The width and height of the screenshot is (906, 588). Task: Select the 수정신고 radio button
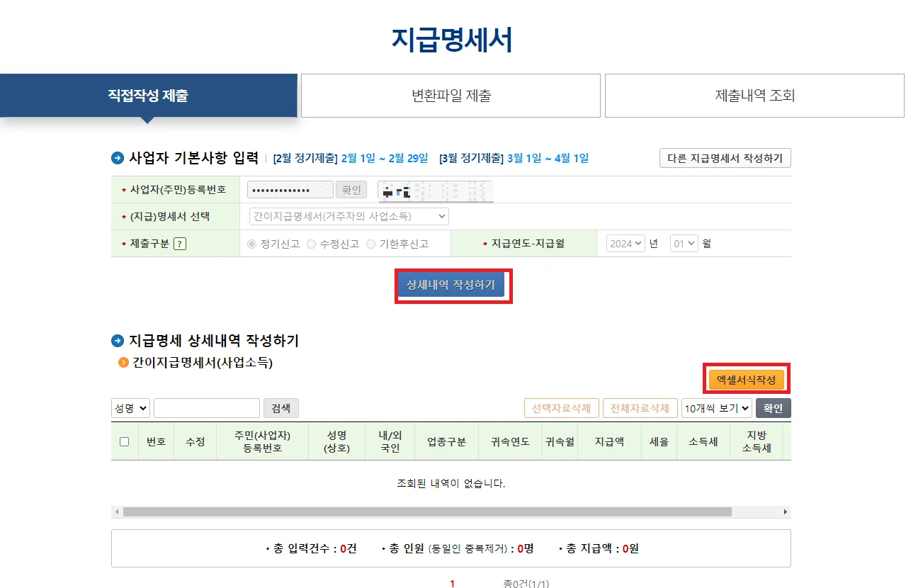(311, 244)
